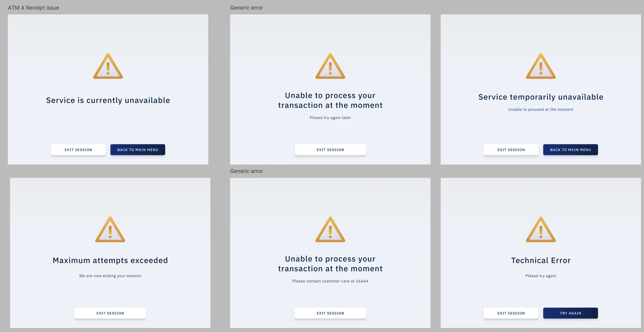Click 'Unable to process' heading above 'Please try again later'
The image size is (644, 332).
click(x=330, y=100)
